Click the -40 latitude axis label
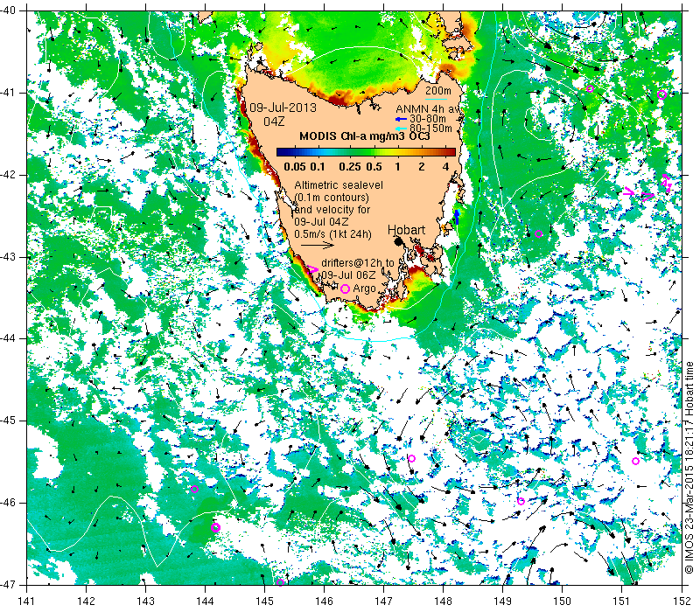This screenshot has height=612, width=700. coord(8,10)
